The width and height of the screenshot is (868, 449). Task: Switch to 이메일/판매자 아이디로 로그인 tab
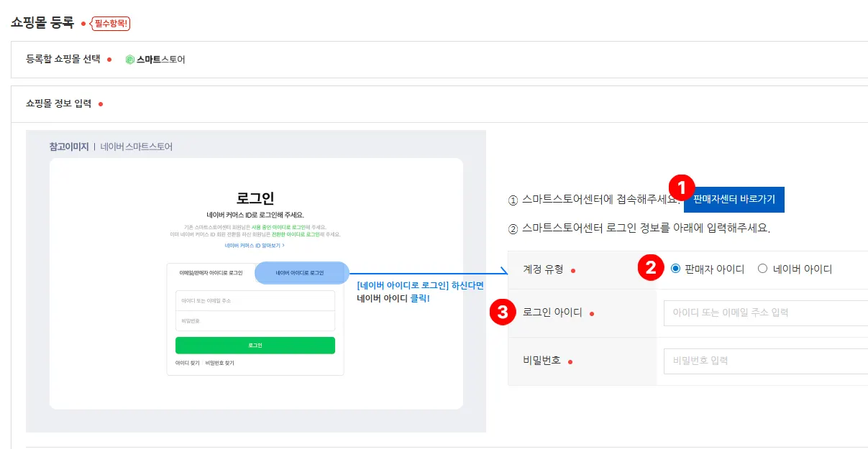point(211,273)
